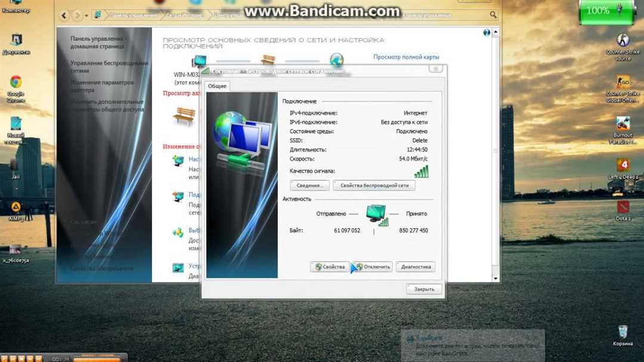
Task: Run Диагностика for the connection
Action: (x=416, y=267)
